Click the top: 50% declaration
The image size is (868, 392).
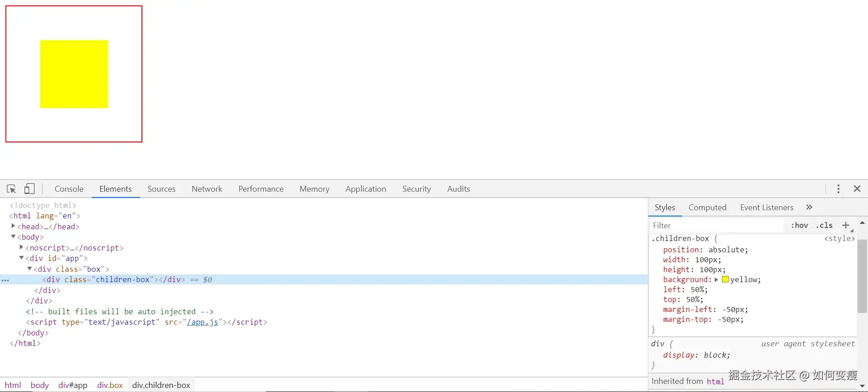[x=683, y=299]
